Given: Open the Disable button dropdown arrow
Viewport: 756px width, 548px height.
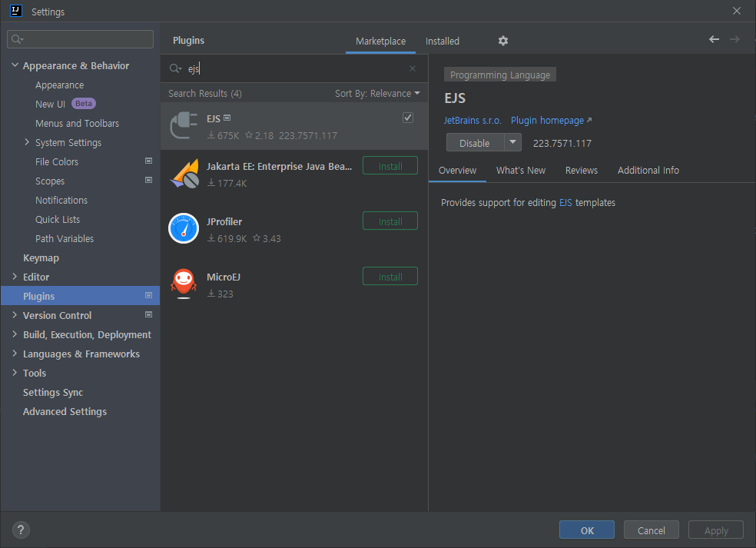Looking at the screenshot, I should pos(512,142).
